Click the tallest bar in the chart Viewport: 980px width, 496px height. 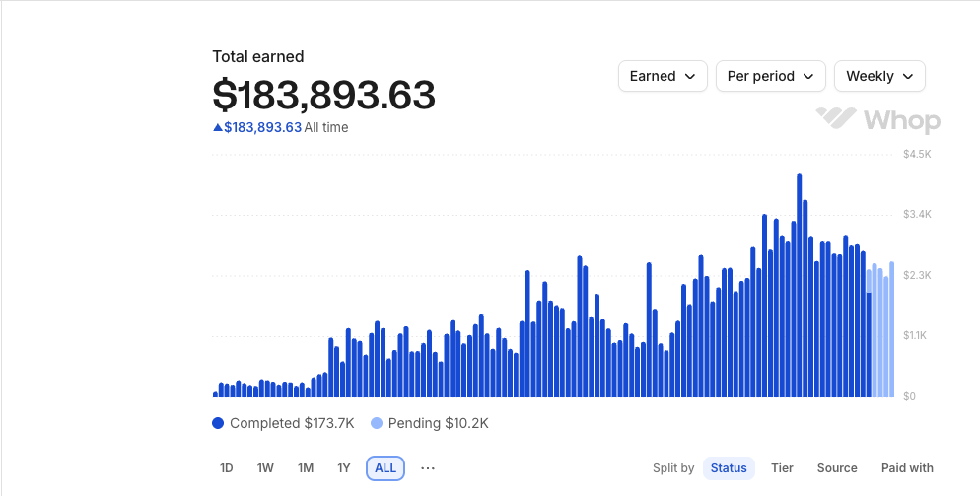[800, 285]
